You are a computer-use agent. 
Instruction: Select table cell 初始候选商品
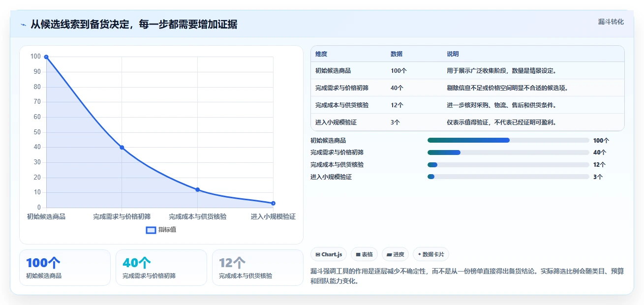click(x=333, y=71)
